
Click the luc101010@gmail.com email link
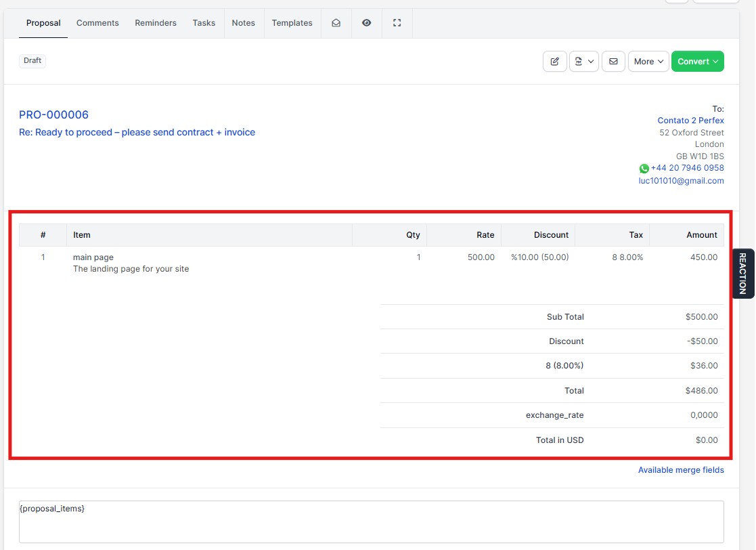[681, 180]
